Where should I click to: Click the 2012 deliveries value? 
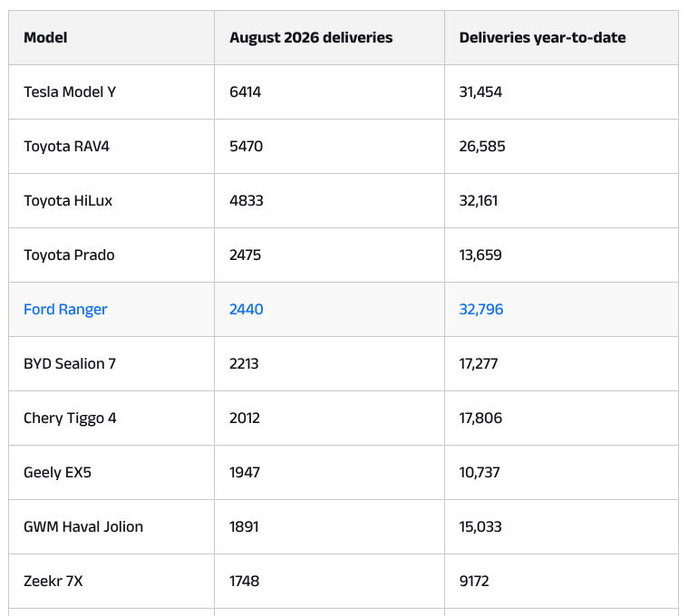click(245, 419)
